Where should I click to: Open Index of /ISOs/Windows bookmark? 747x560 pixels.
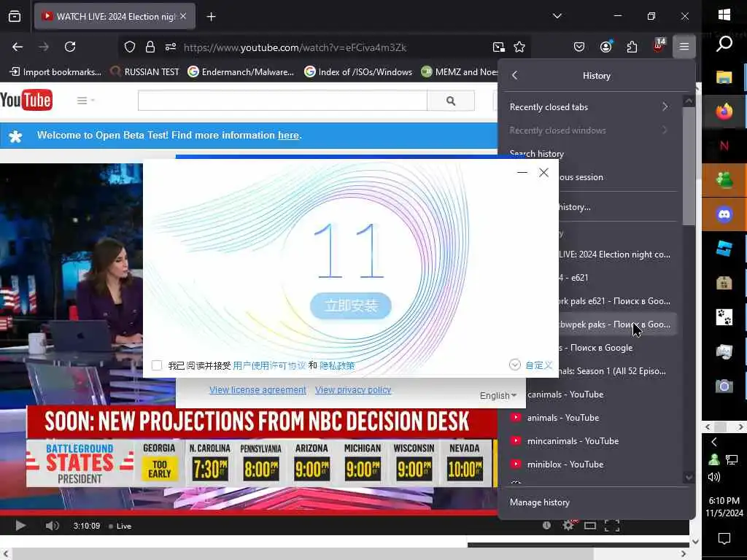point(358,72)
